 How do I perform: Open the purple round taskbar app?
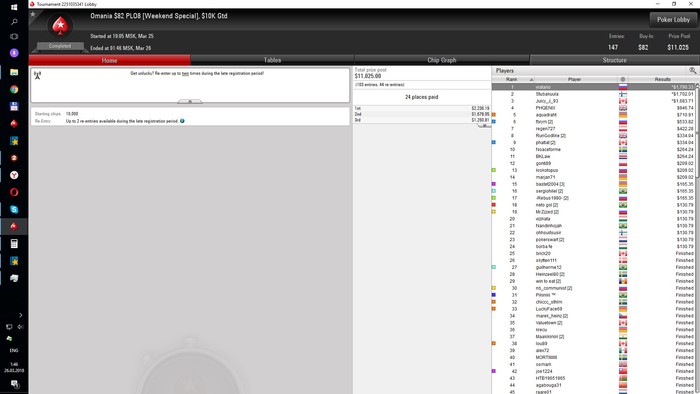14,53
